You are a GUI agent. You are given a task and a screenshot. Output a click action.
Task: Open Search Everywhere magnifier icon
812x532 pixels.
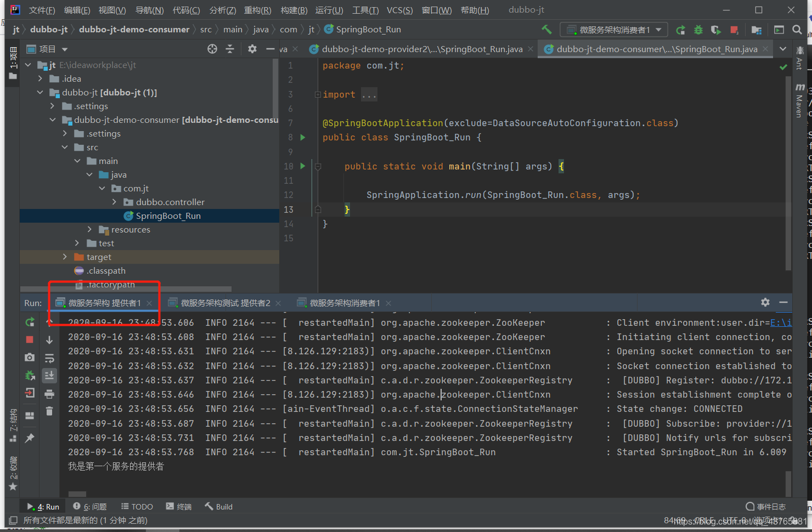(797, 30)
